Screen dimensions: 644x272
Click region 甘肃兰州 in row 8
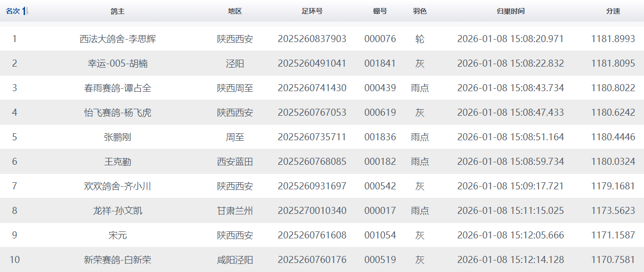(x=235, y=210)
